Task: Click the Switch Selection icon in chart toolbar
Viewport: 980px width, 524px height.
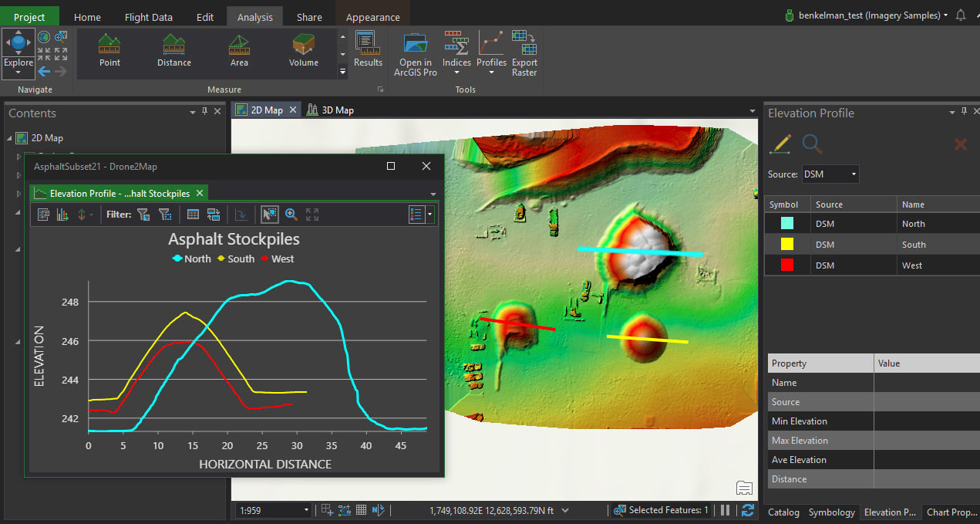Action: click(x=214, y=215)
